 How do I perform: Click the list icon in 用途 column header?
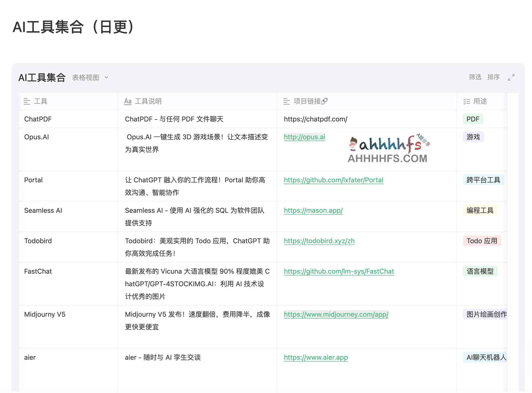coord(467,101)
